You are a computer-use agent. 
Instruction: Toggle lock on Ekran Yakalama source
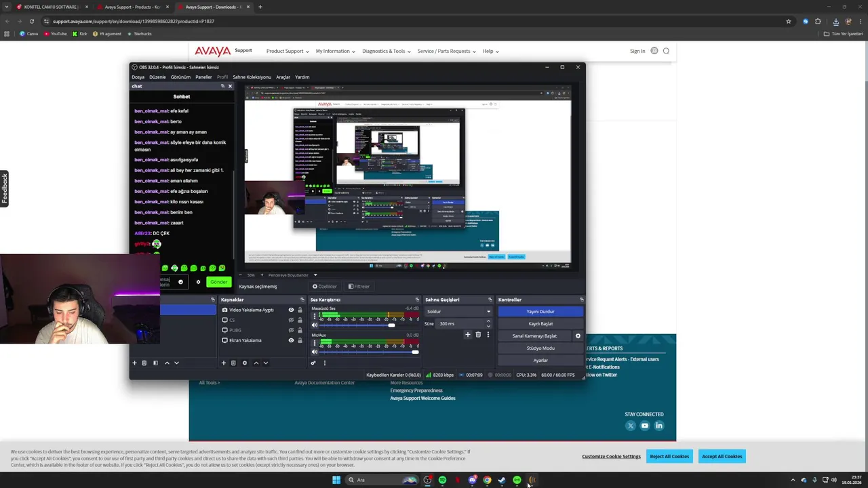click(x=300, y=340)
